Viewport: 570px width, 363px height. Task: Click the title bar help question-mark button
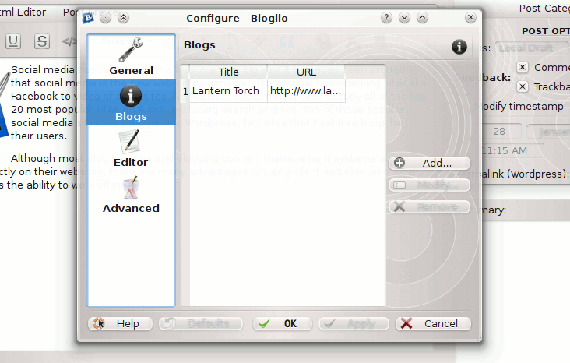(x=386, y=17)
